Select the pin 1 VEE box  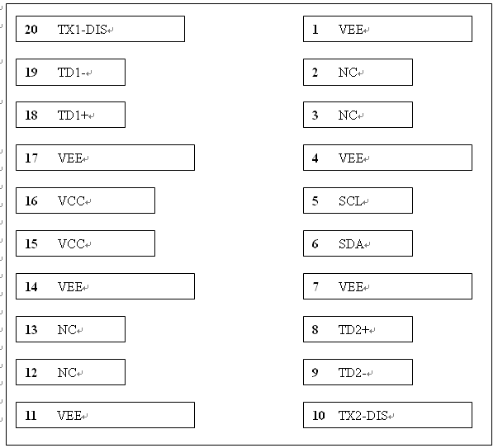[387, 29]
